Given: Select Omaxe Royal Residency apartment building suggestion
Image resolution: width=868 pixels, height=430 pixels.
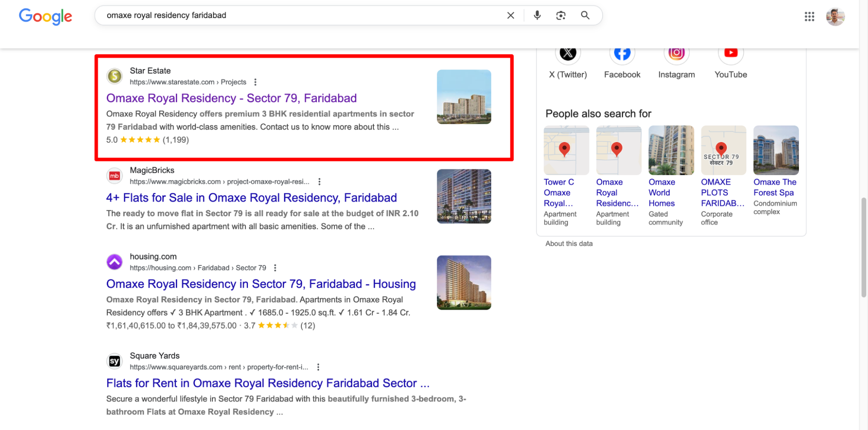Looking at the screenshot, I should pyautogui.click(x=619, y=176).
